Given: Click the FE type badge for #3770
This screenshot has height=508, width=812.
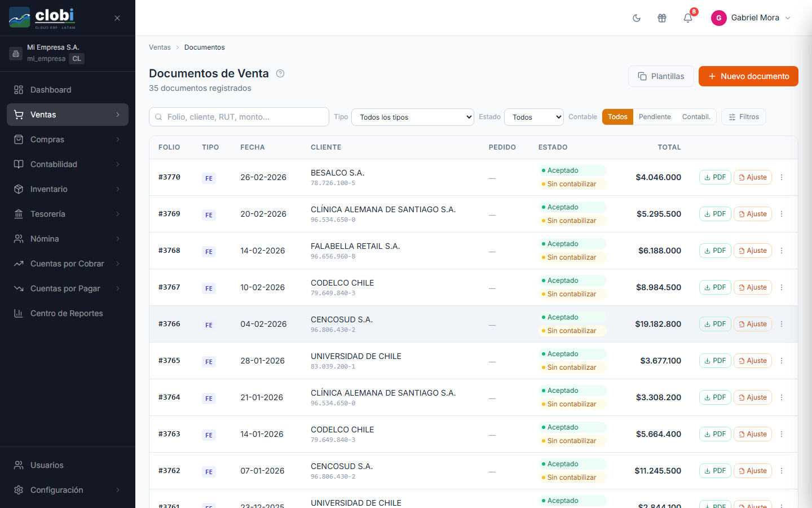Looking at the screenshot, I should pos(209,178).
